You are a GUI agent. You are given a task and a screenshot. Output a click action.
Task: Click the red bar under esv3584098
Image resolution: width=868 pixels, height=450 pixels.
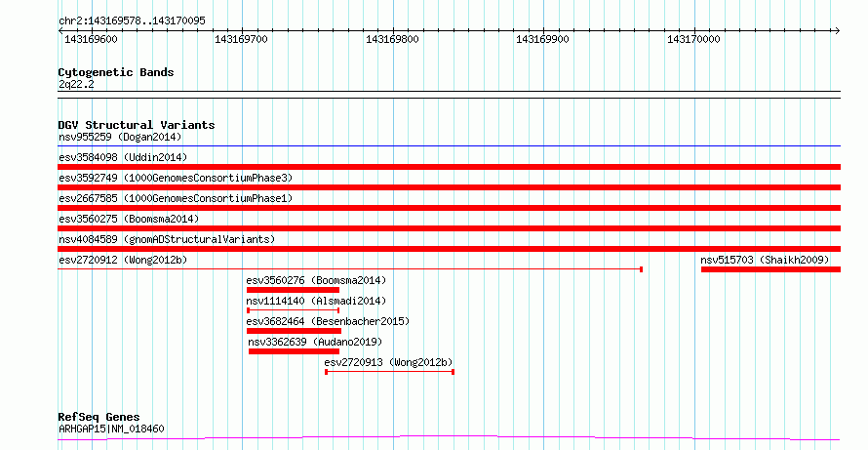point(449,167)
